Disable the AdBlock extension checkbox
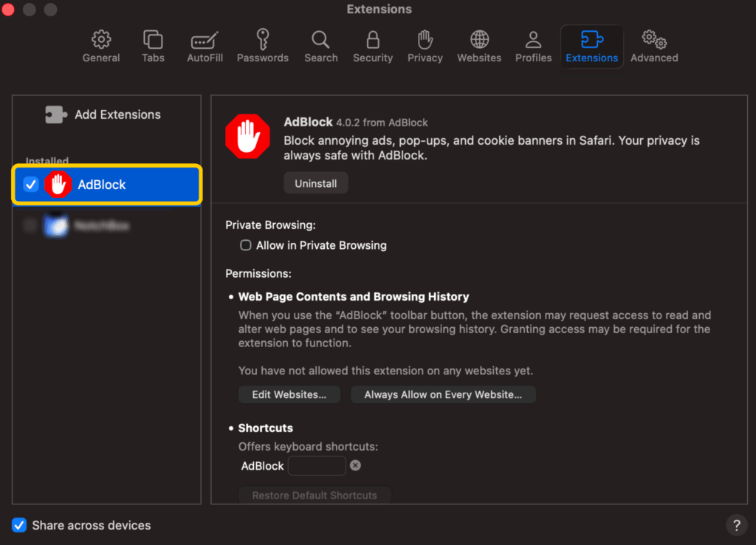The image size is (756, 545). [x=31, y=184]
